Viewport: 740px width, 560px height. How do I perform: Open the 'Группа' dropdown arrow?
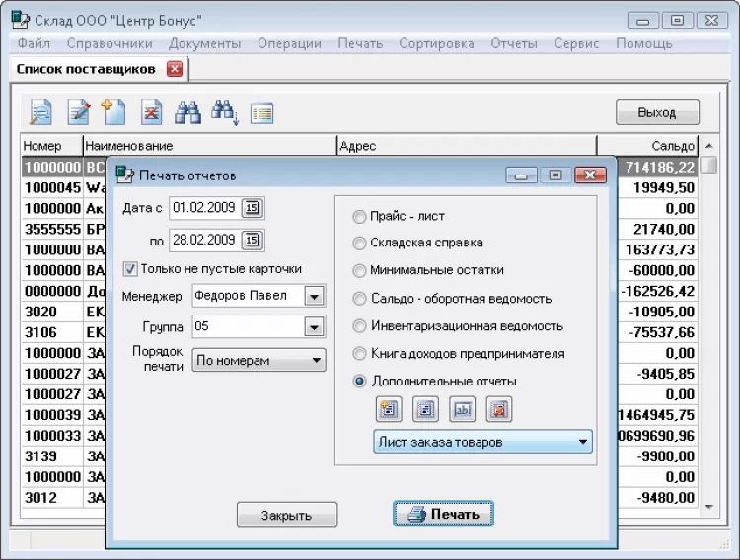[x=314, y=326]
